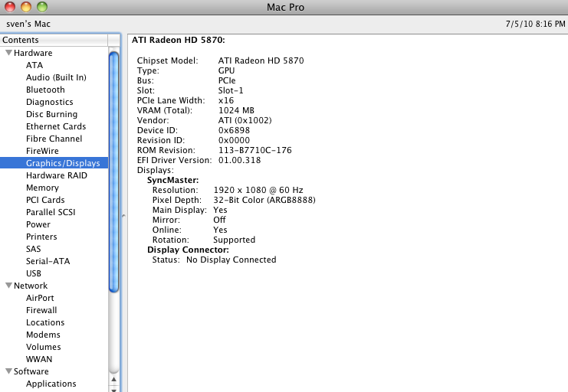Select Fibre Channel entry

click(x=54, y=139)
